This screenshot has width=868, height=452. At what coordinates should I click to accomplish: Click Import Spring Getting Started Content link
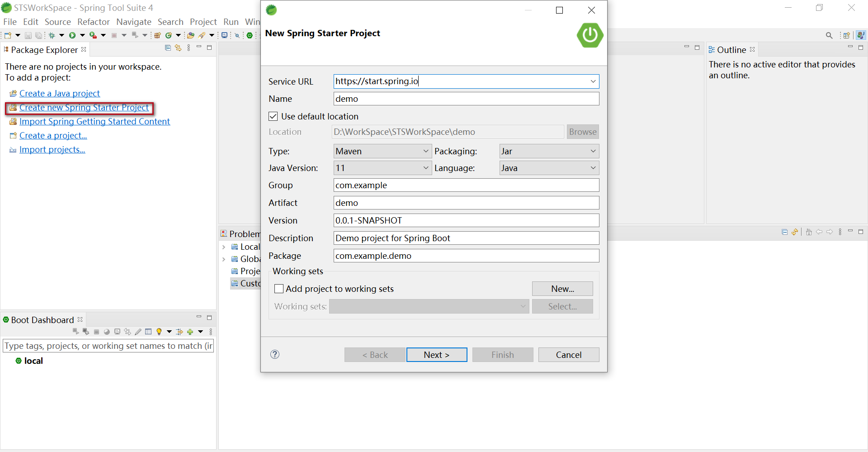[x=94, y=121]
